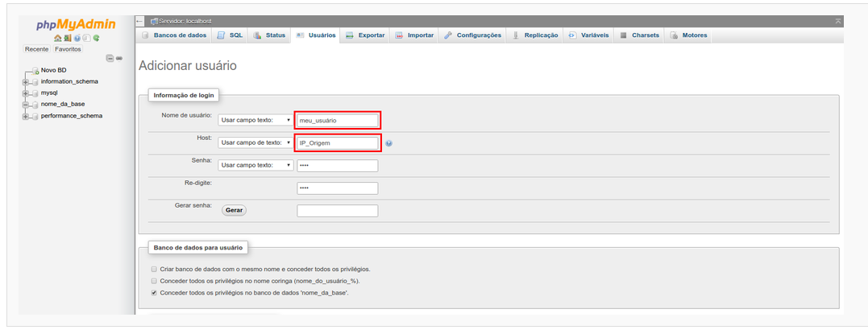Uncheck privileges on 'nome_da_base' database checkbox

click(x=154, y=293)
